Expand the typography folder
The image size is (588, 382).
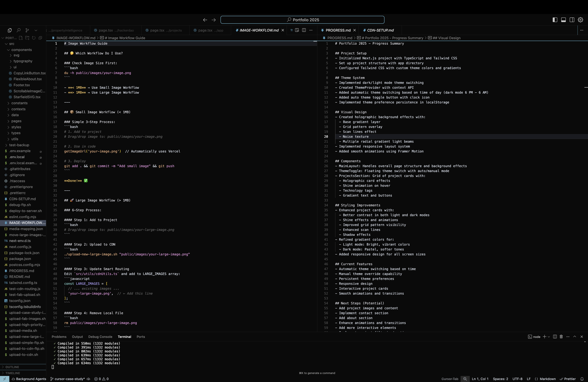(23, 61)
